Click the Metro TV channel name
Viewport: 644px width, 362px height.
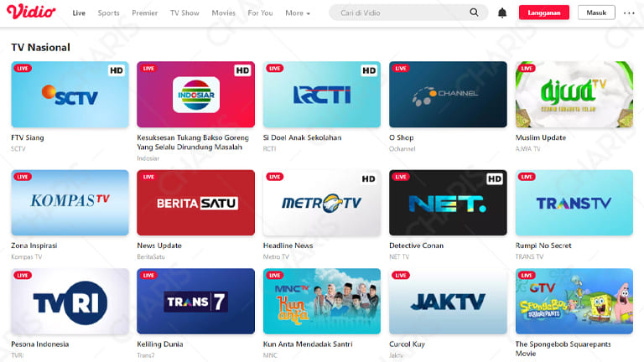(276, 256)
